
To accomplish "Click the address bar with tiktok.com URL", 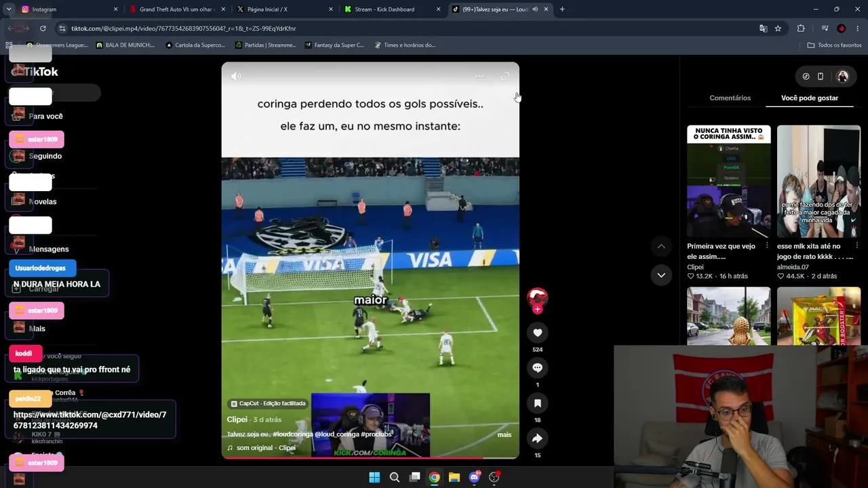I will point(407,28).
